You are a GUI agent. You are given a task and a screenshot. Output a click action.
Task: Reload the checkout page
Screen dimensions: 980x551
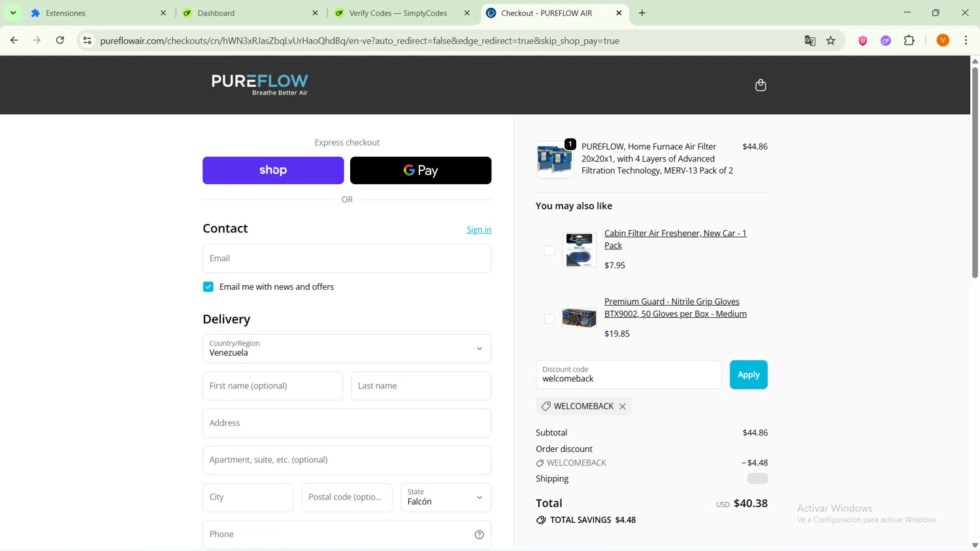point(60,40)
